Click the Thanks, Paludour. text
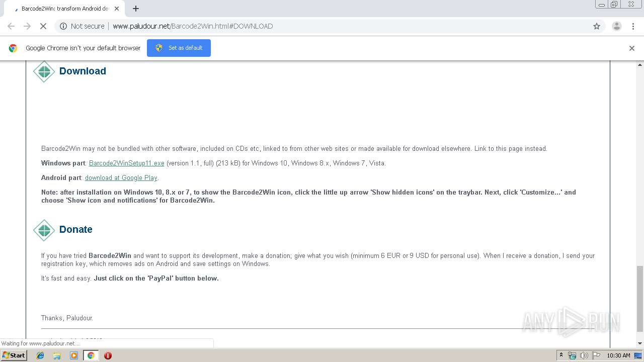This screenshot has width=644, height=362. pos(67,318)
